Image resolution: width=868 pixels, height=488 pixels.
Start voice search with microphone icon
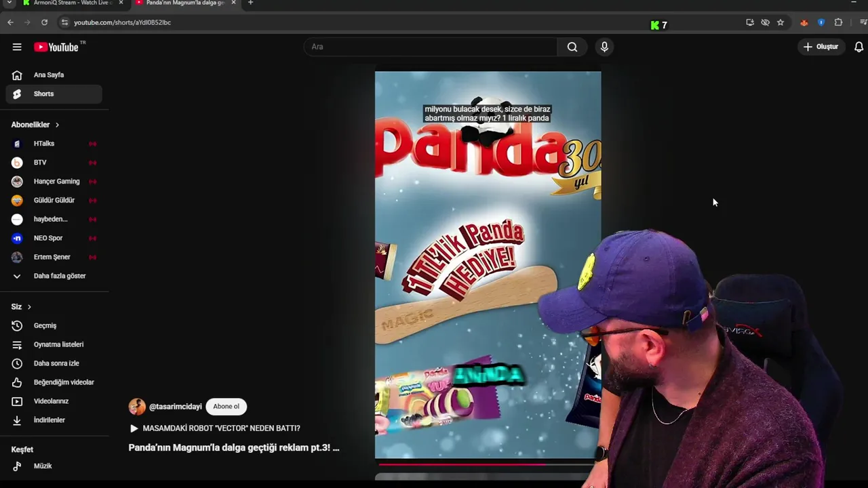point(604,47)
